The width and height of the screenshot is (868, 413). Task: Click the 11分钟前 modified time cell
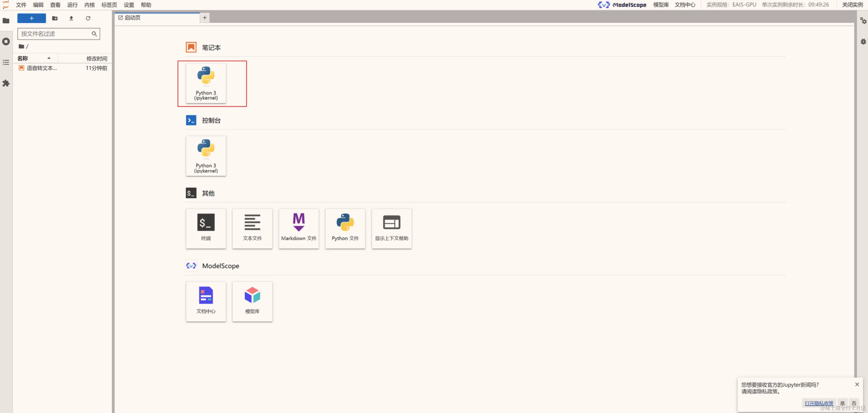click(96, 68)
